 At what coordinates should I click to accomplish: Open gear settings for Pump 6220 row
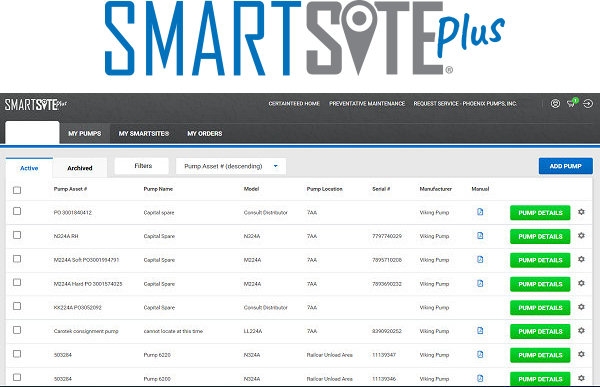[x=581, y=354]
